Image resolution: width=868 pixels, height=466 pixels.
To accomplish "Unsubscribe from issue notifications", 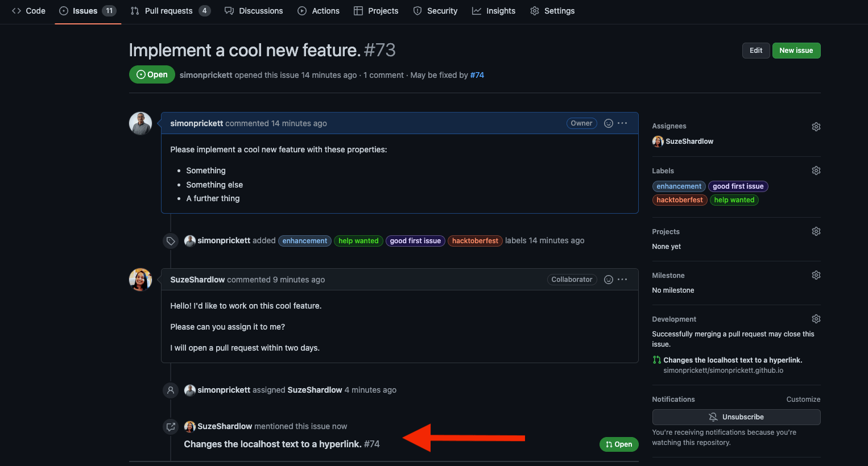I will tap(736, 417).
